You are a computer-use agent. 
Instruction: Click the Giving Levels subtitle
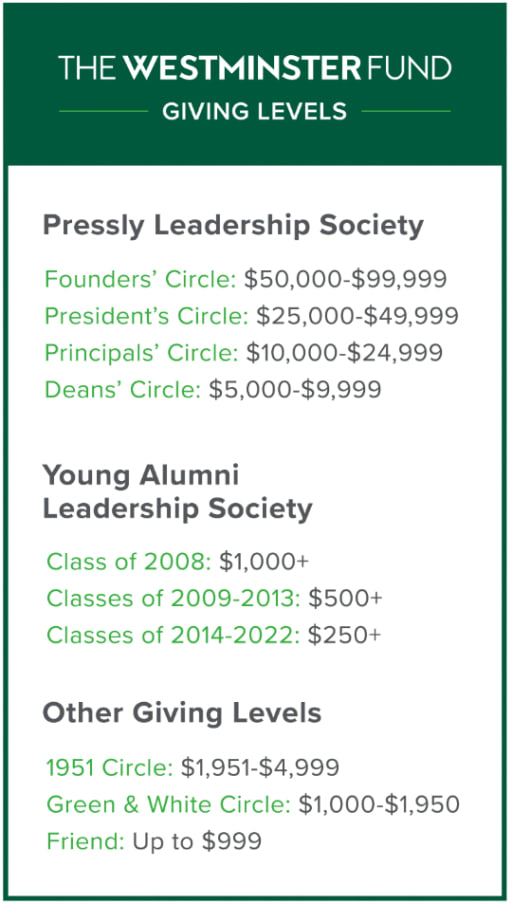click(x=255, y=111)
